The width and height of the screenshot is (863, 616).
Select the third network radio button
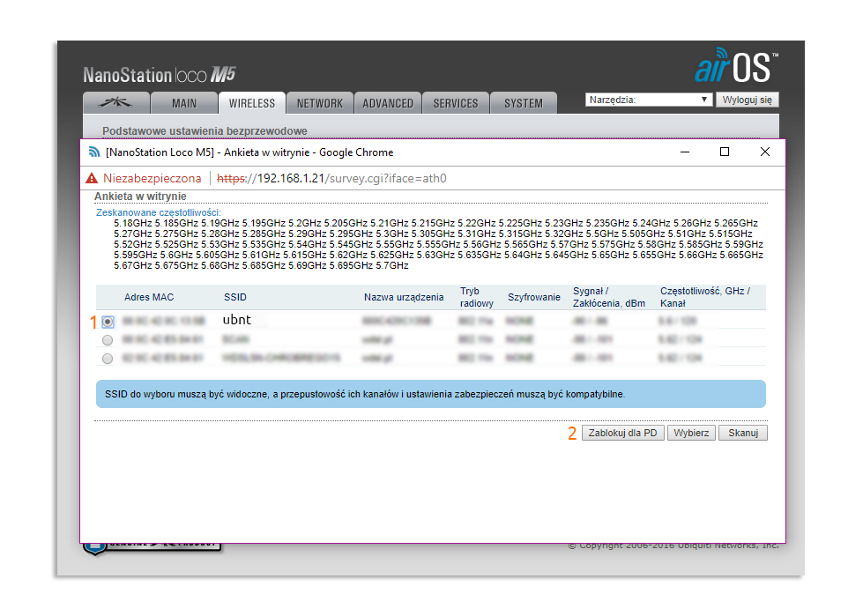(108, 359)
